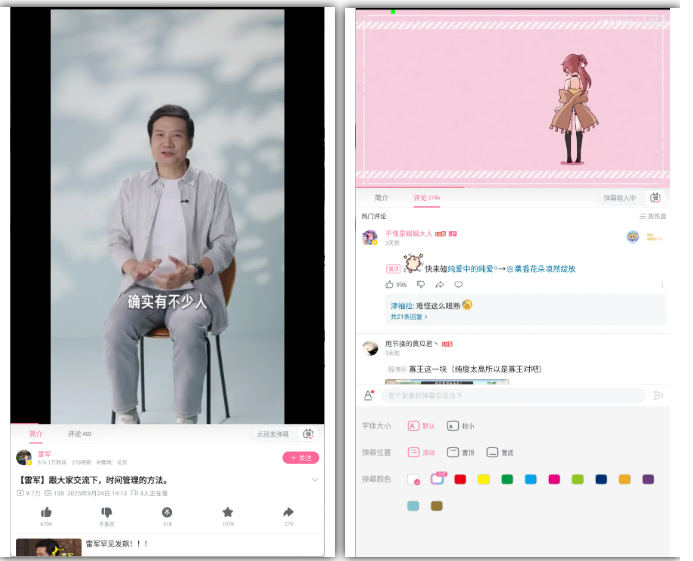The height and width of the screenshot is (561, 693).
Task: Click the danmaku message input field
Action: (512, 396)
